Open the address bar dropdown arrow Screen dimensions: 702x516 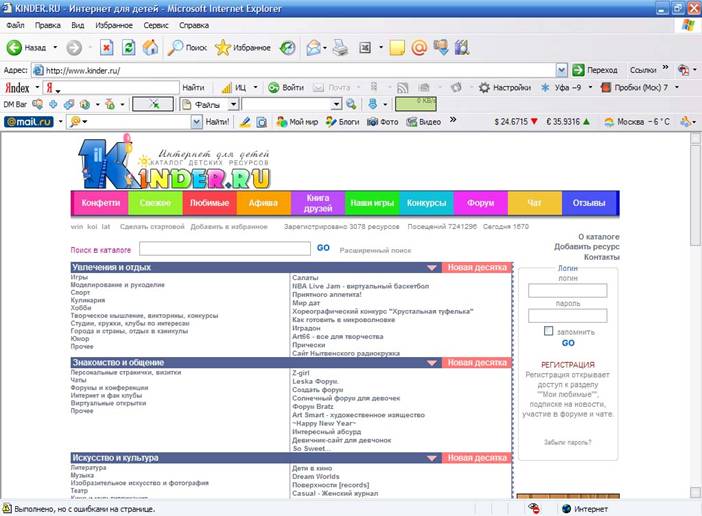(561, 70)
